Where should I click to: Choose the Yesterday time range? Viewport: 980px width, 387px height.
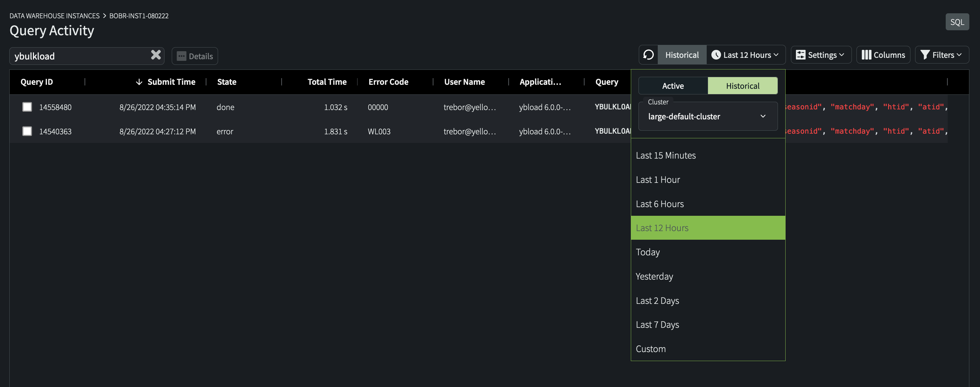(x=654, y=276)
